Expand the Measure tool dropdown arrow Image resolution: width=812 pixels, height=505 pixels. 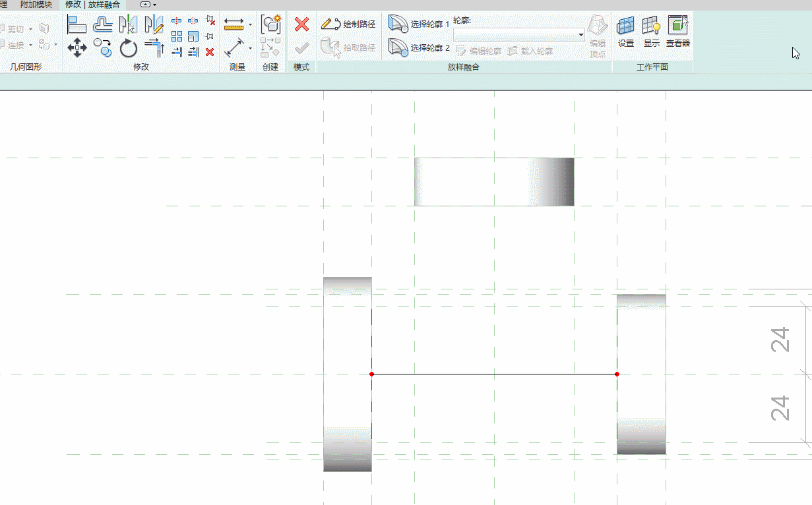tap(250, 25)
